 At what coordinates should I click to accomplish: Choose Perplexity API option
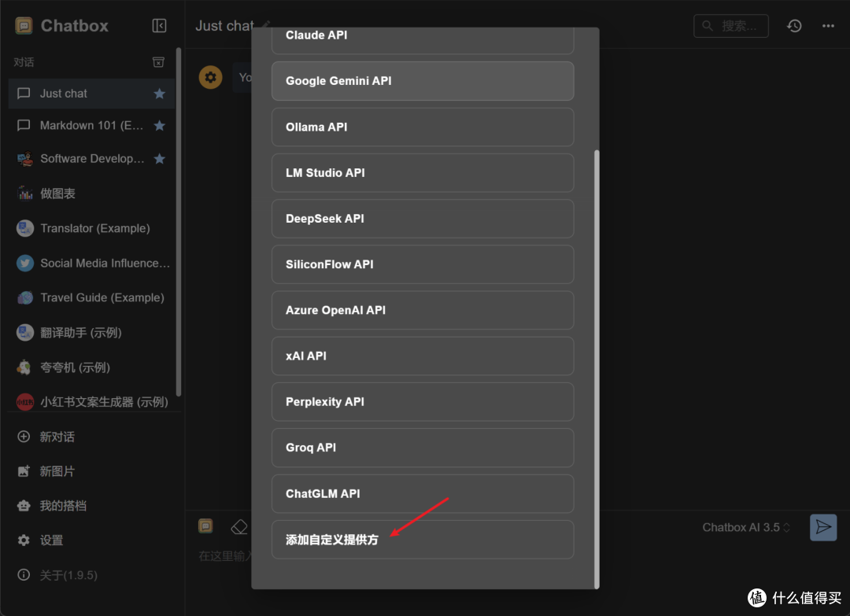point(423,401)
